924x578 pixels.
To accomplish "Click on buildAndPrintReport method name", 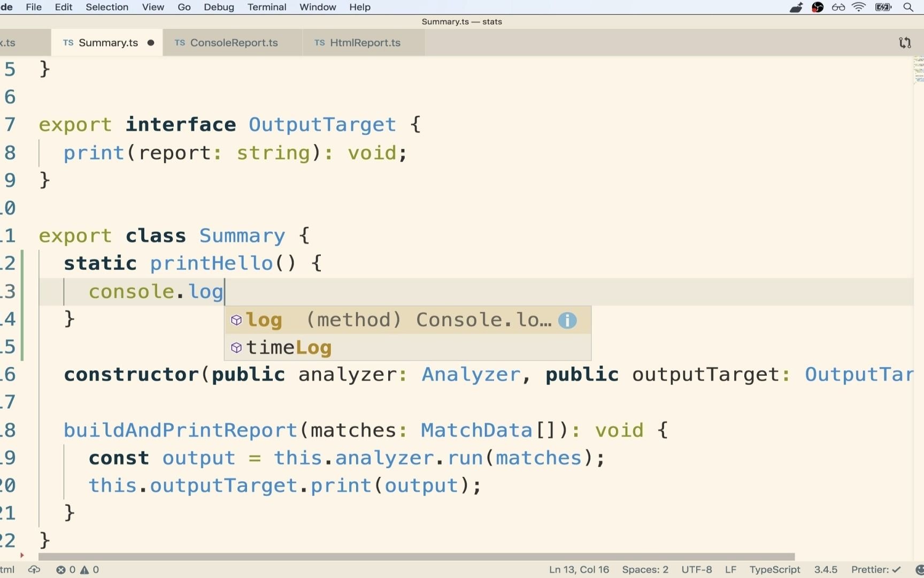I will coord(180,430).
